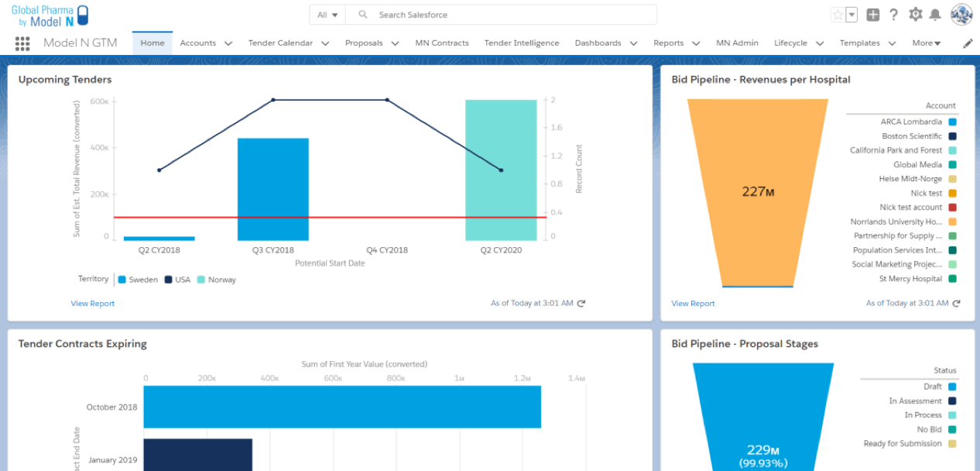Open the Accounts tab
This screenshot has height=471, width=980.
pos(198,43)
